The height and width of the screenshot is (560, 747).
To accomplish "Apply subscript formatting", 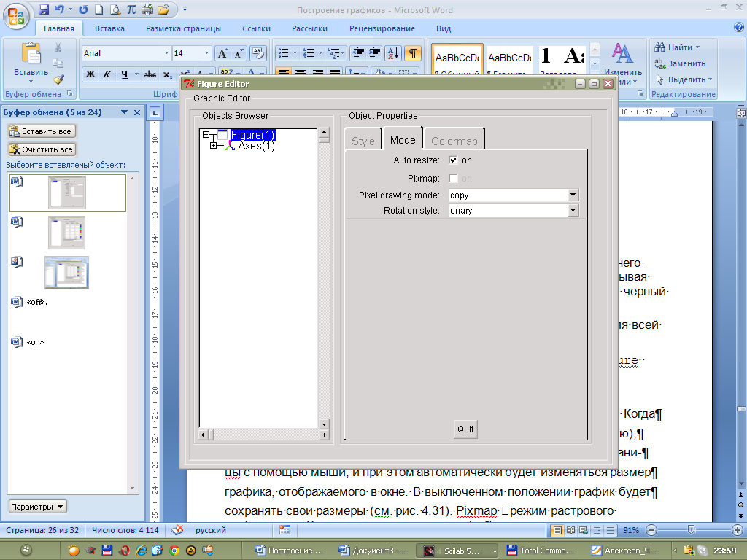I will point(167,75).
